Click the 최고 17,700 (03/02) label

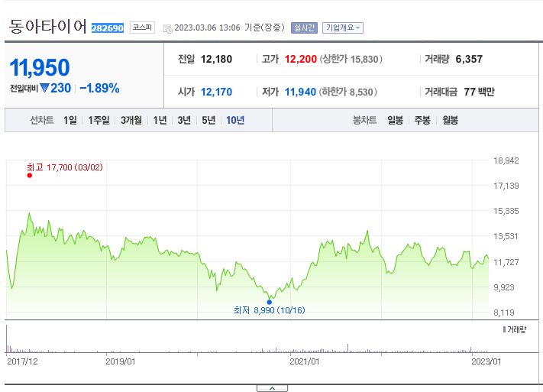[x=65, y=167]
